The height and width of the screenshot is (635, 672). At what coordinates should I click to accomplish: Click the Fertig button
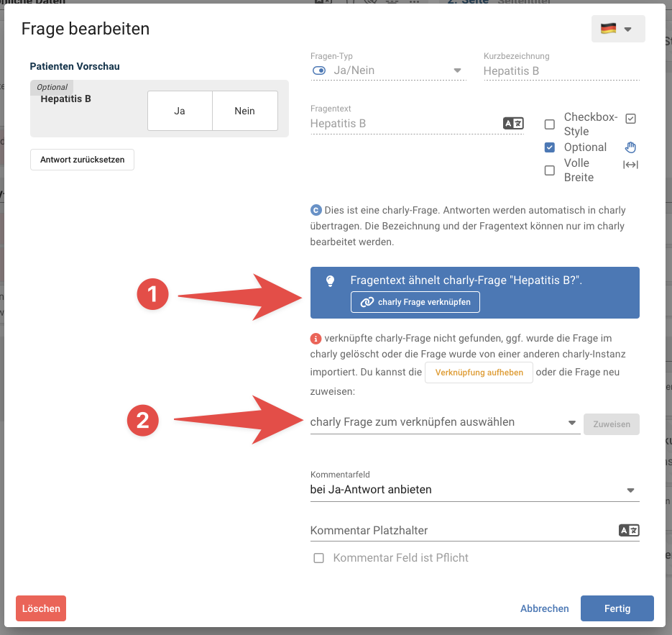(x=617, y=608)
